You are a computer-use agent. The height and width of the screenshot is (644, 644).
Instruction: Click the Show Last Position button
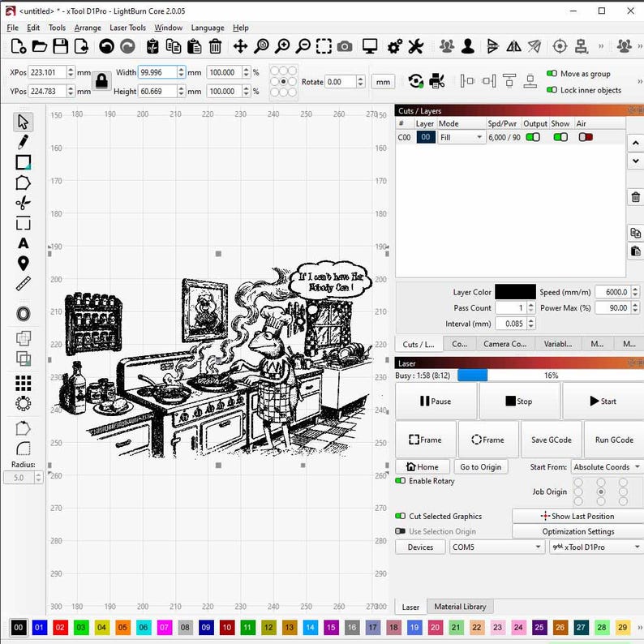pos(577,516)
